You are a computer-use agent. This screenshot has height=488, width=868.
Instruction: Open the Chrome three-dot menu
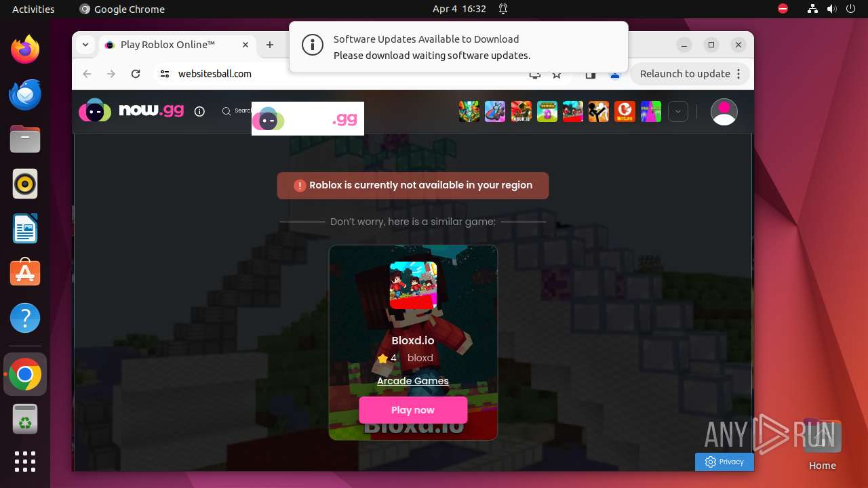(x=739, y=74)
